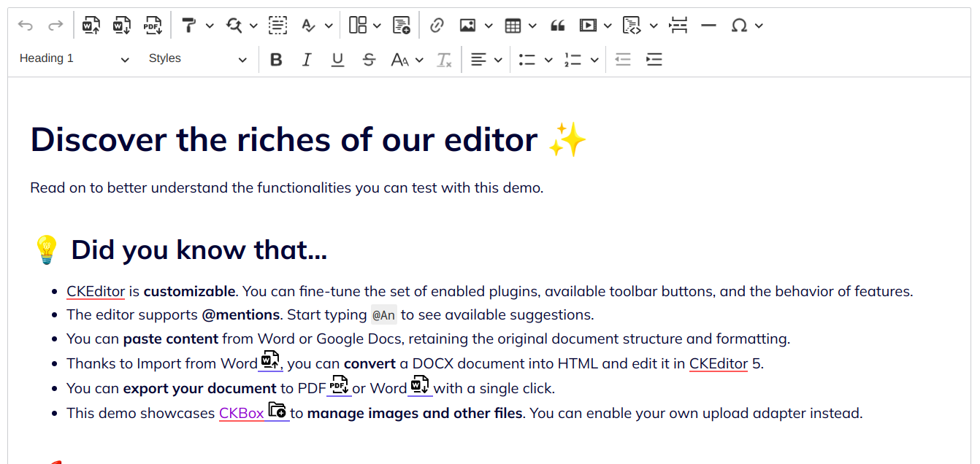Screen dimensions: 980x464
Task: Click bold text 'export your document'
Action: click(x=199, y=388)
